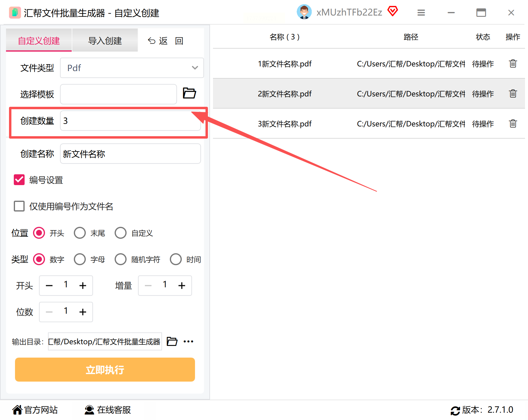Click the 返回 back button

click(165, 41)
